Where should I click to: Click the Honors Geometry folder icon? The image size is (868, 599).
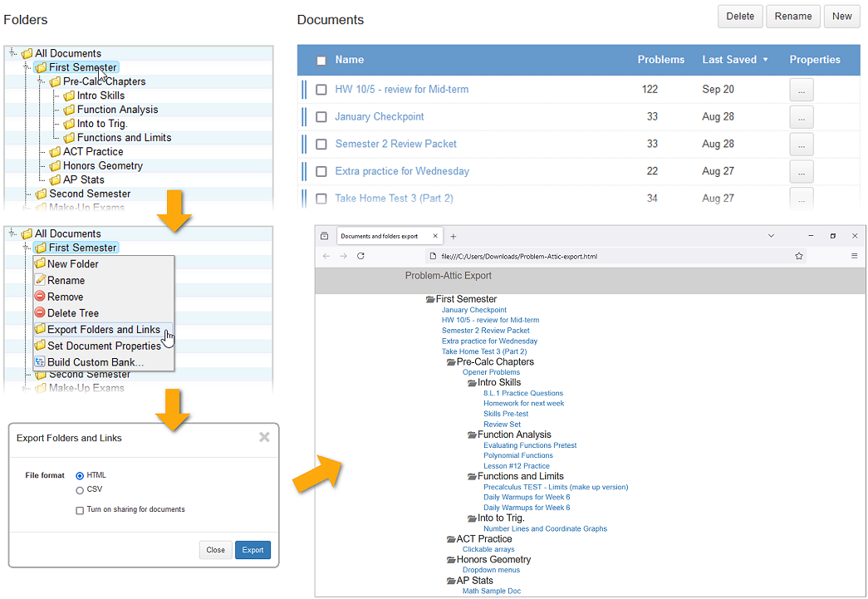pos(55,165)
